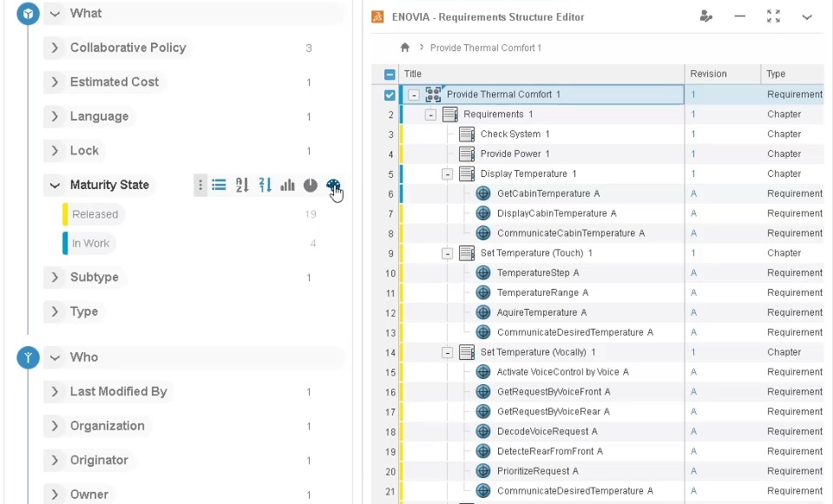Collapse Set Temperature (Vocally) node

click(x=448, y=353)
